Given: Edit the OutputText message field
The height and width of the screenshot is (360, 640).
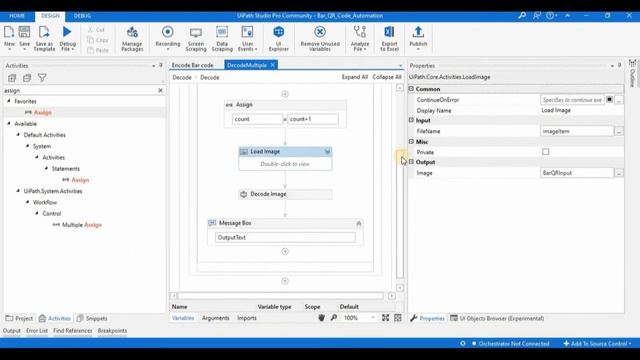Looking at the screenshot, I should [x=285, y=238].
